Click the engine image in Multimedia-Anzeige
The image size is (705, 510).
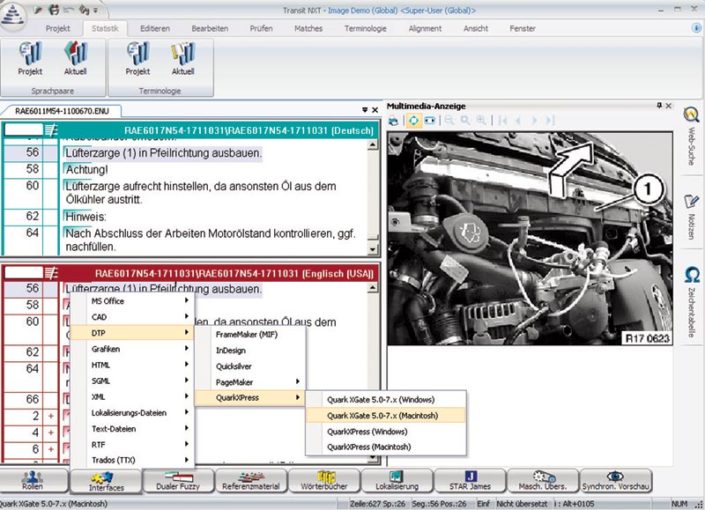tap(530, 240)
